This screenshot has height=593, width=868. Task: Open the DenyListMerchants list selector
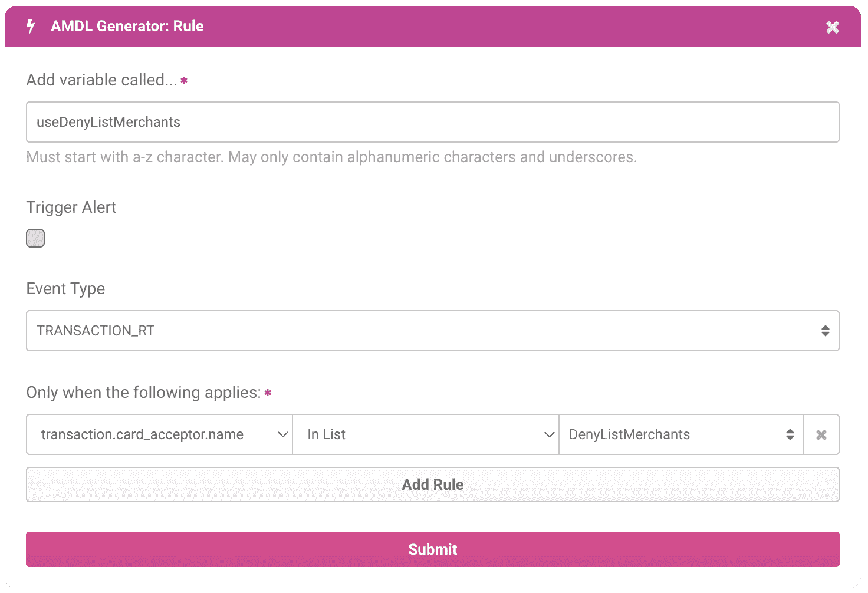click(682, 435)
